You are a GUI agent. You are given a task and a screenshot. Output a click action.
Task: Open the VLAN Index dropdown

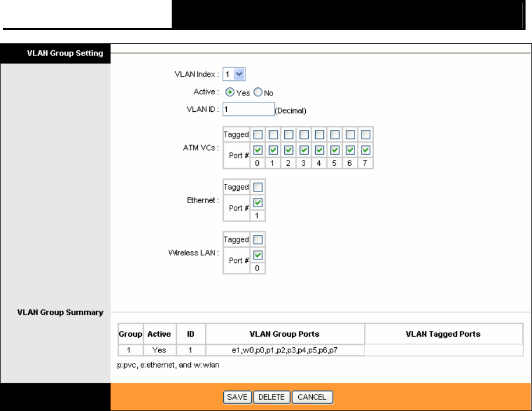coord(234,74)
